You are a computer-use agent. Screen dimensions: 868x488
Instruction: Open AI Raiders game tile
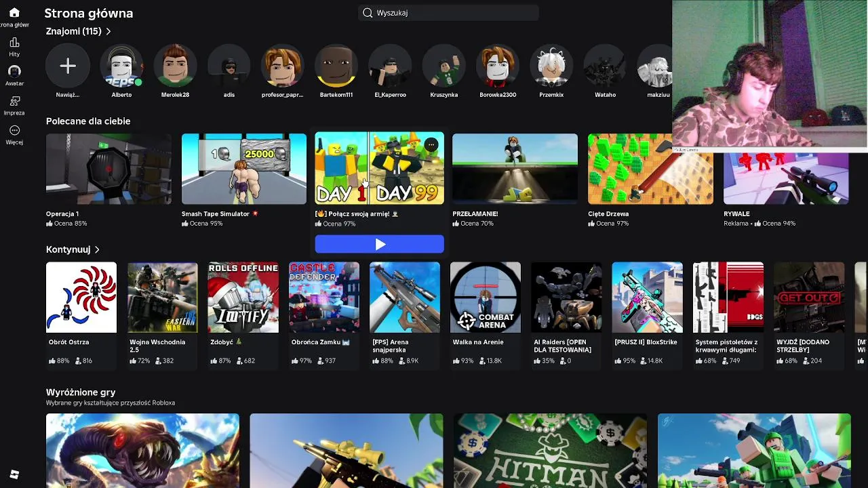566,298
